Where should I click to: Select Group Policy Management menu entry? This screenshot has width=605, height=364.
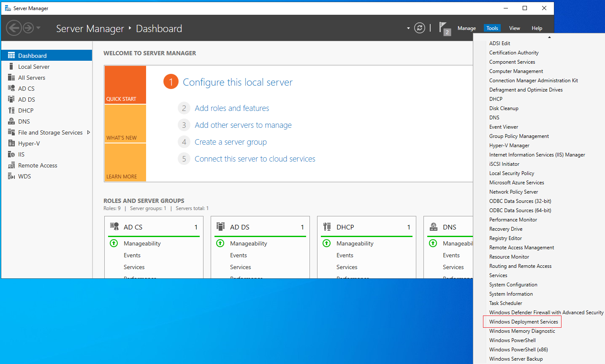519,136
